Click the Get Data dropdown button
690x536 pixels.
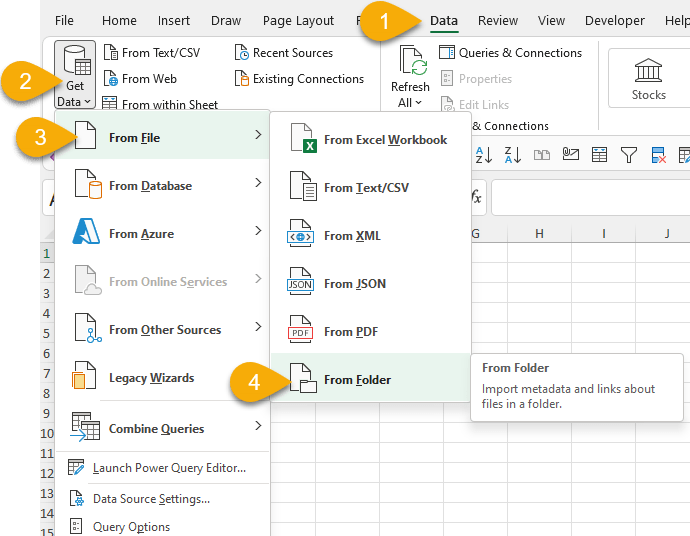[x=75, y=75]
